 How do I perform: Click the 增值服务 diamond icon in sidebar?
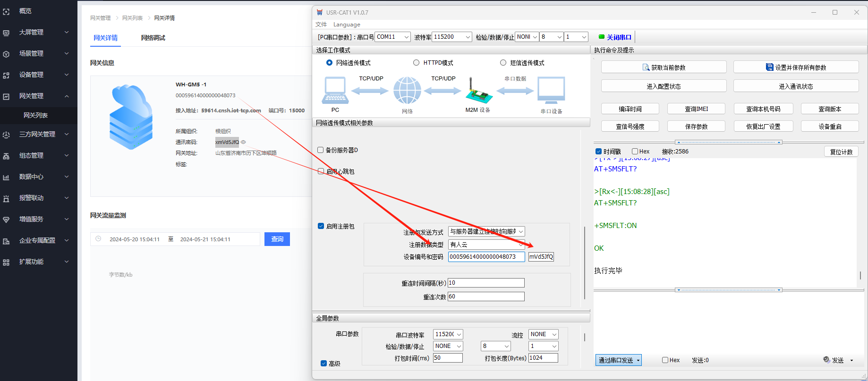tap(6, 220)
